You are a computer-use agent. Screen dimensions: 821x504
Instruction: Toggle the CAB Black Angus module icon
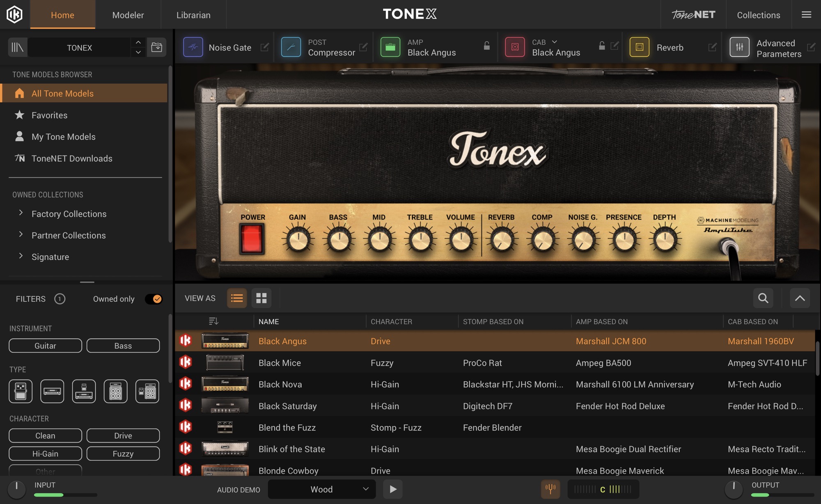[515, 47]
